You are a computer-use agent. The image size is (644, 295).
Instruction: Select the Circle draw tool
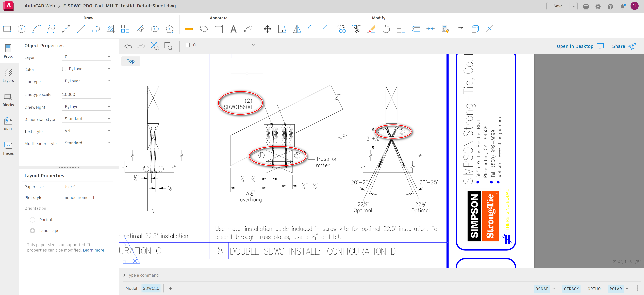click(22, 29)
